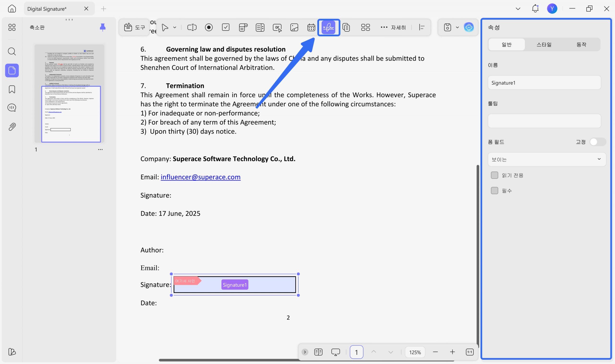615x364 pixels.
Task: Expand the title bar chevron dropdown
Action: [x=518, y=9]
